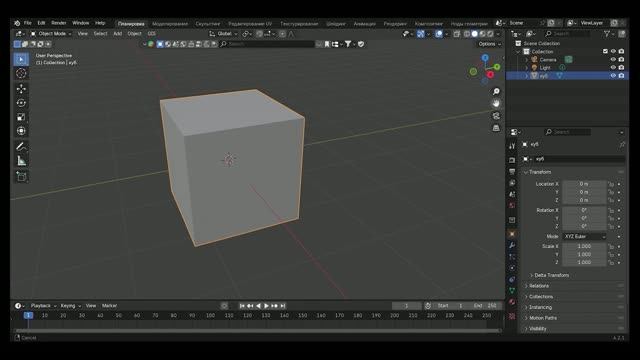Toggle Collection visibility eye in outliner
Viewport: 640px width, 360px height.
[x=613, y=51]
